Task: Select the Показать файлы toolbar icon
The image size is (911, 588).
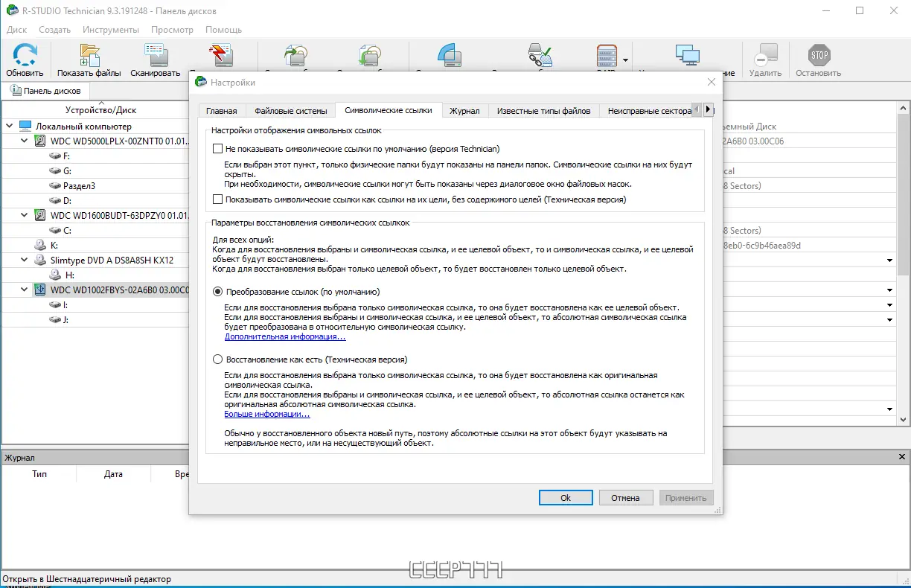Action: pos(90,54)
